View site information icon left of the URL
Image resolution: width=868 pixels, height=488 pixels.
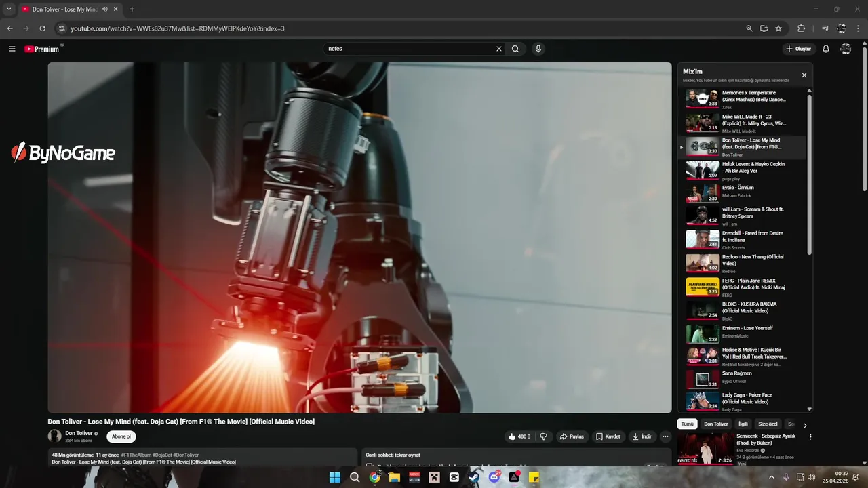click(61, 28)
